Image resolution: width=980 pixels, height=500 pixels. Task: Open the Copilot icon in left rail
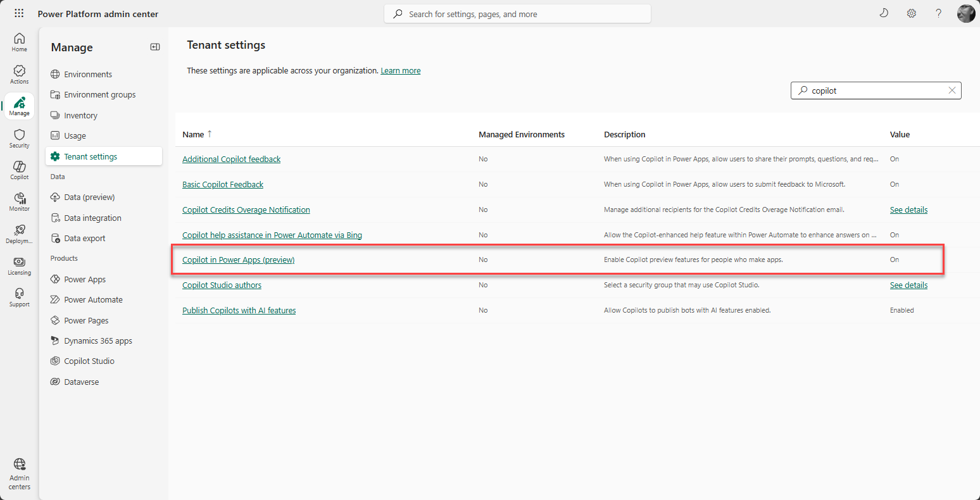20,170
